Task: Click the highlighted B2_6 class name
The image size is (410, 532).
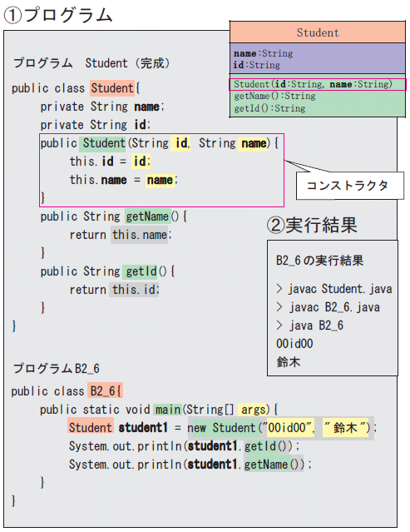Action: 105,391
